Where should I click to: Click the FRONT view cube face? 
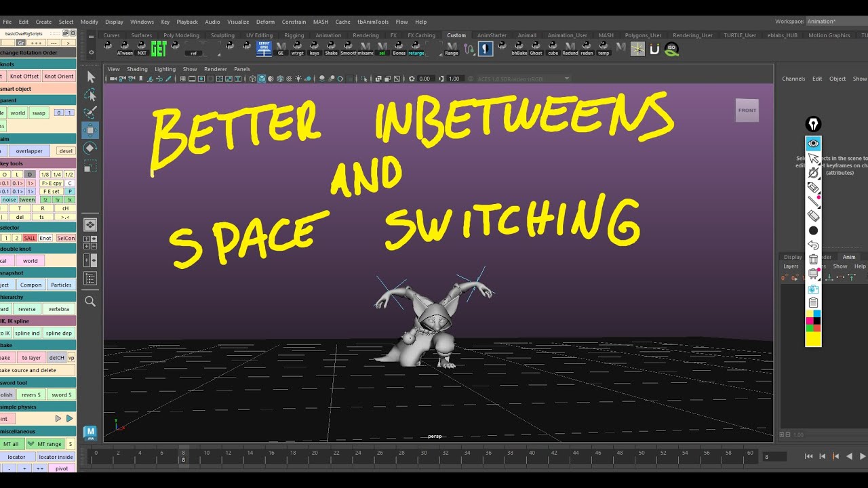point(747,110)
